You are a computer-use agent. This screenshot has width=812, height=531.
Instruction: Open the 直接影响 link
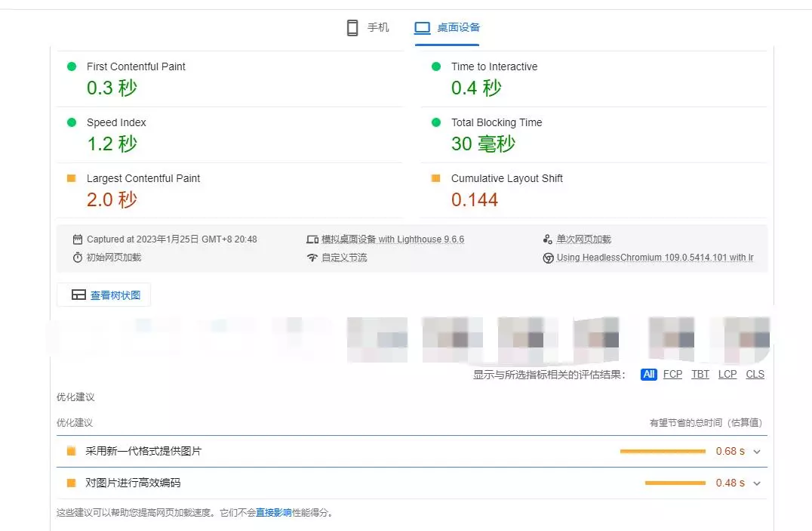[x=273, y=513]
